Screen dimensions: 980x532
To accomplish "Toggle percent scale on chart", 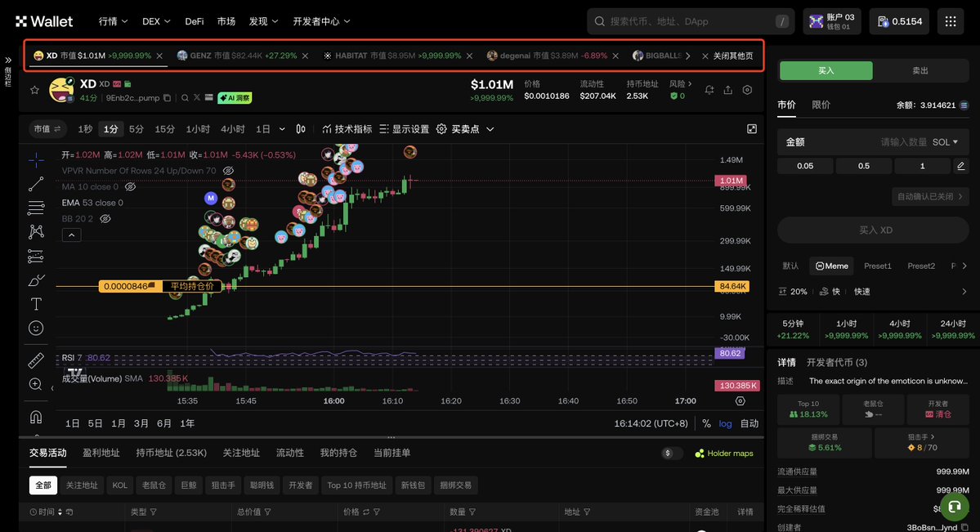I will click(706, 423).
